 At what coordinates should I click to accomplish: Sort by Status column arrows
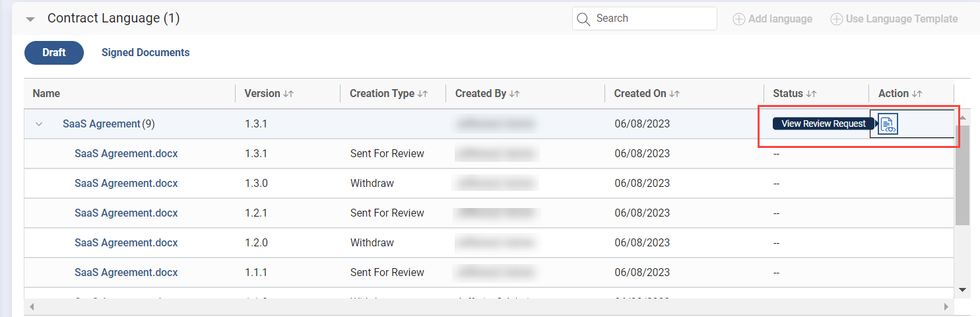tap(811, 94)
